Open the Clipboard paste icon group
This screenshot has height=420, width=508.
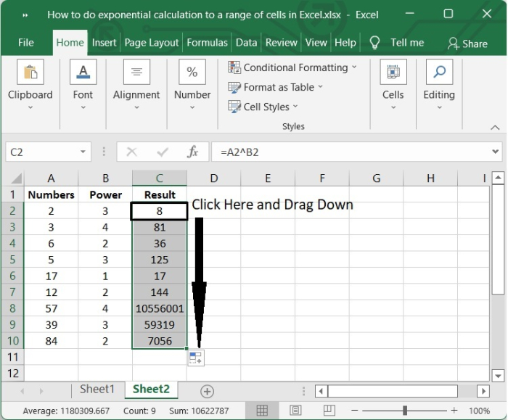(30, 73)
